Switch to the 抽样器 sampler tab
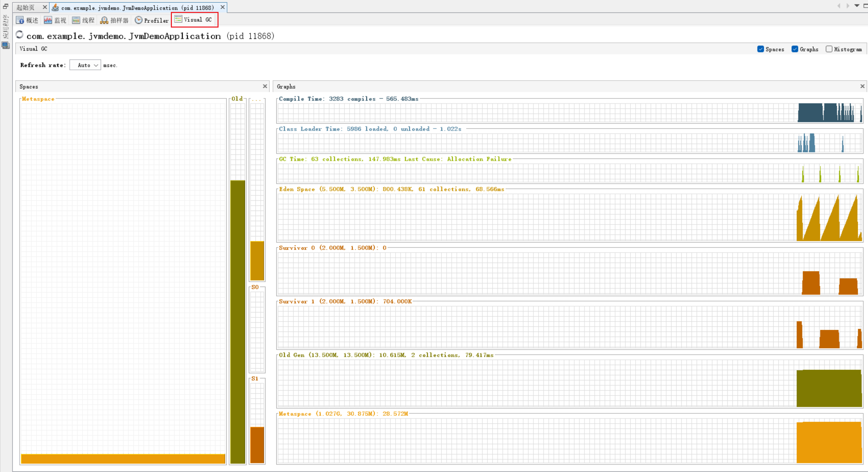The height and width of the screenshot is (472, 868). click(x=114, y=20)
